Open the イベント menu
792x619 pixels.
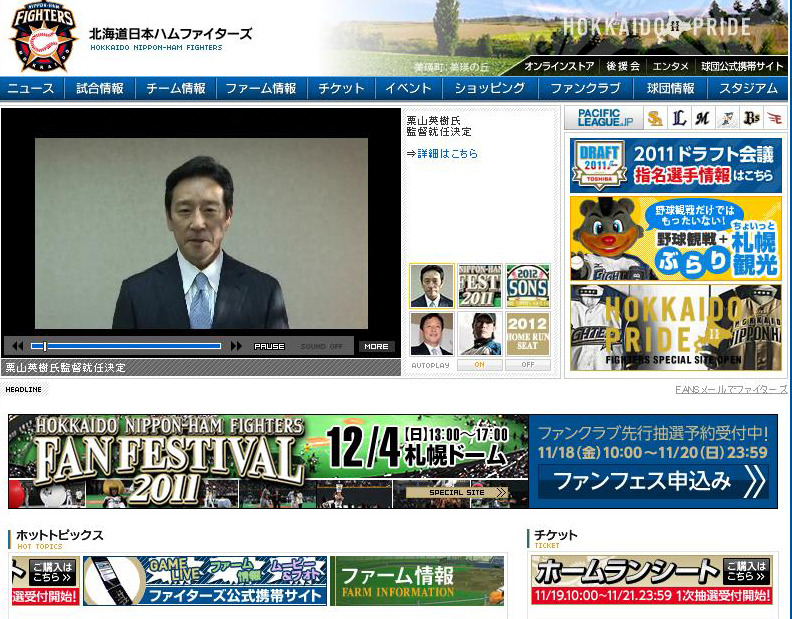409,88
